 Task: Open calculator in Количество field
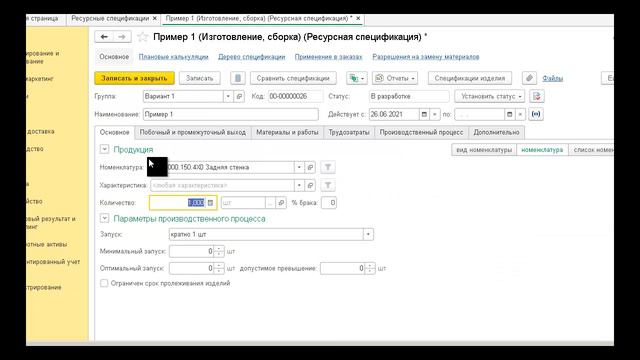tap(210, 203)
